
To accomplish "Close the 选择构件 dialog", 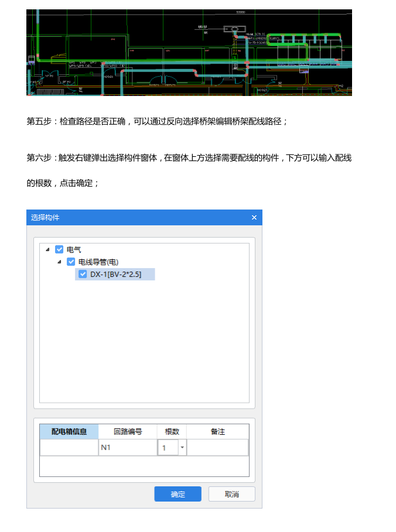I will pos(254,218).
